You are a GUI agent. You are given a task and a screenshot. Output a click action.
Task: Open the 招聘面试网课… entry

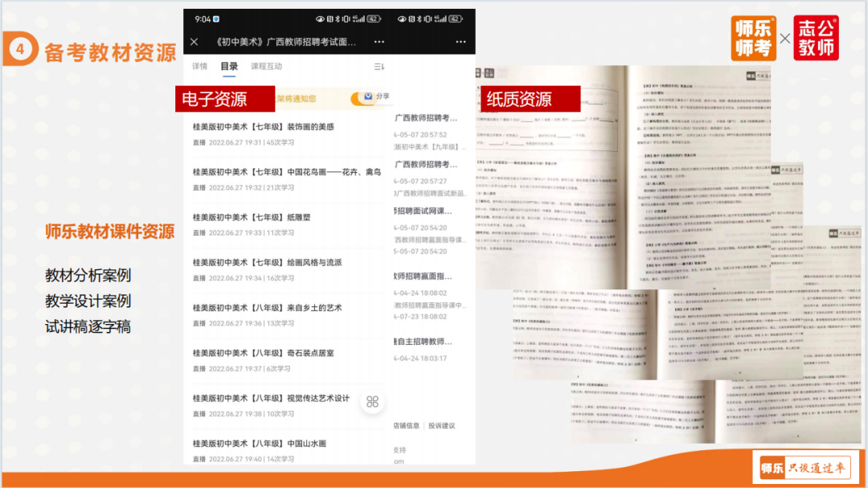[423, 211]
